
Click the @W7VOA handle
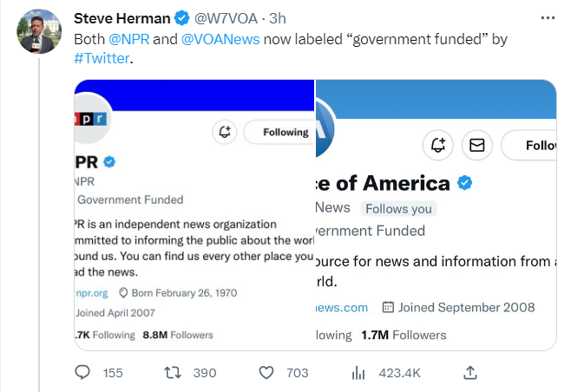point(228,17)
